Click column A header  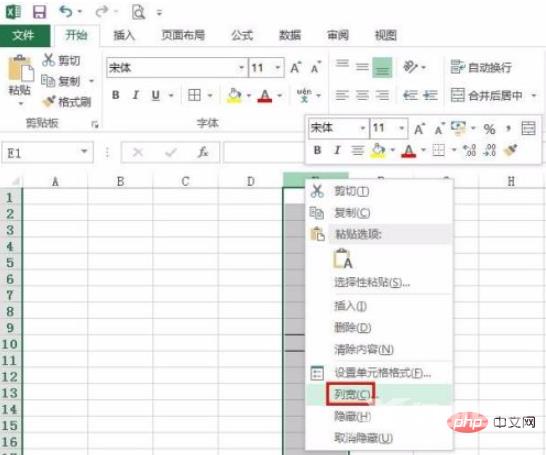(55, 181)
